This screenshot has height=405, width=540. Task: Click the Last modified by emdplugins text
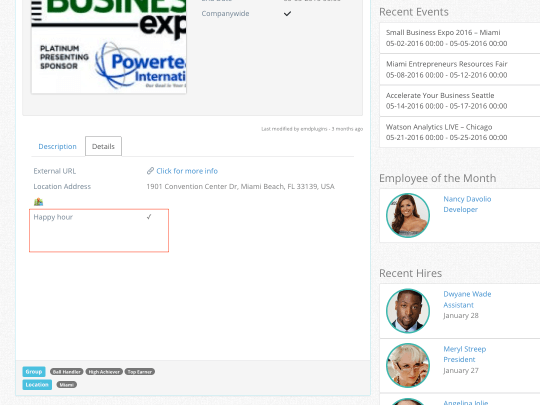[x=312, y=129]
